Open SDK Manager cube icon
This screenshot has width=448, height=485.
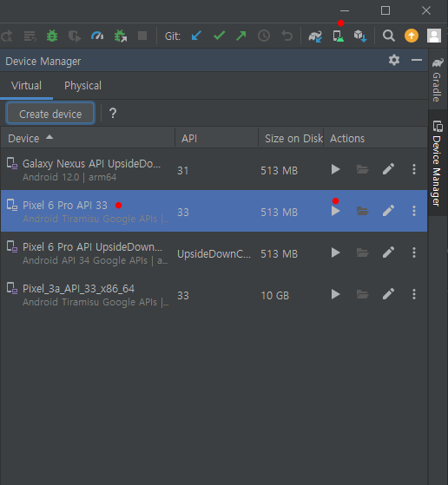pyautogui.click(x=360, y=36)
